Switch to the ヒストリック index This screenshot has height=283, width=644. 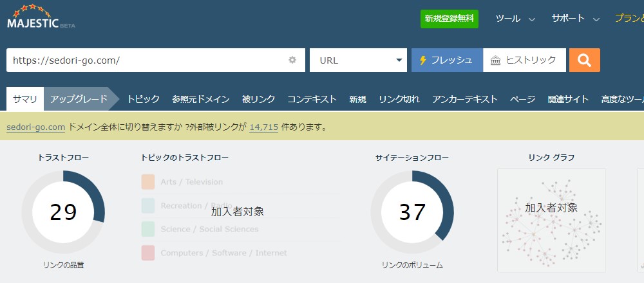524,60
